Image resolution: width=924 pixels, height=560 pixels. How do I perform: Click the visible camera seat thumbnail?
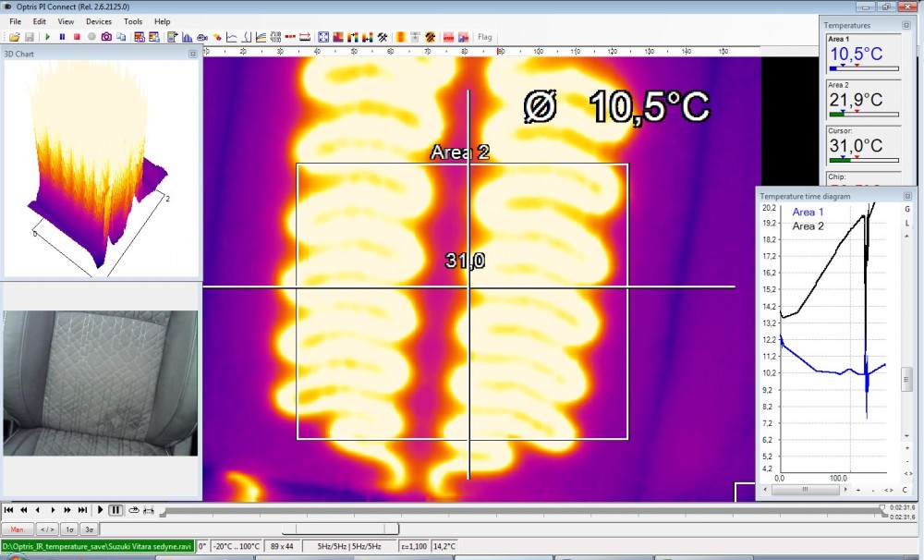click(100, 383)
